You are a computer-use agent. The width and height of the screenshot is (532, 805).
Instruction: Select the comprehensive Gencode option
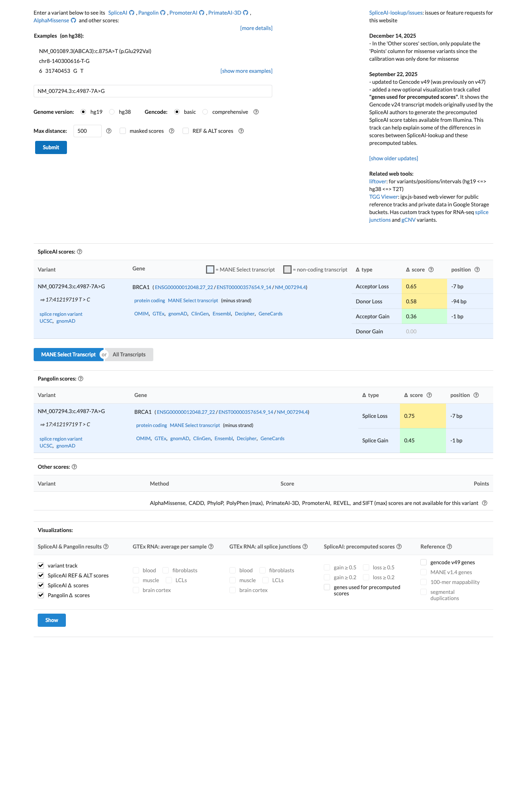click(205, 112)
